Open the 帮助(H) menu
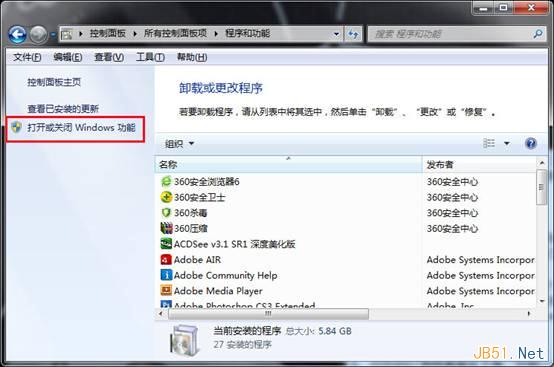554x367 pixels. pyautogui.click(x=192, y=57)
